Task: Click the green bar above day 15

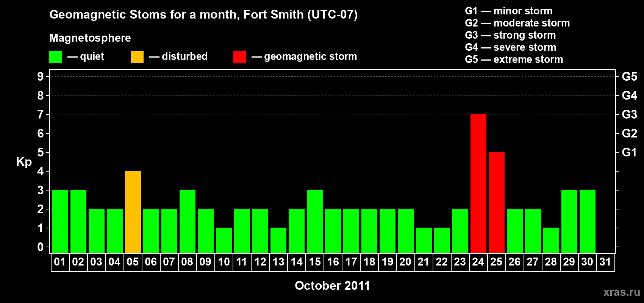Action: (315, 221)
